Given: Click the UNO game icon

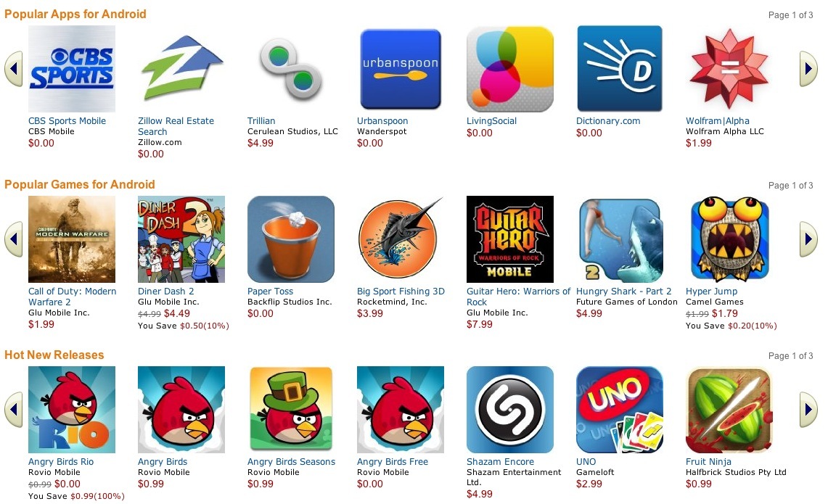Looking at the screenshot, I should [620, 410].
